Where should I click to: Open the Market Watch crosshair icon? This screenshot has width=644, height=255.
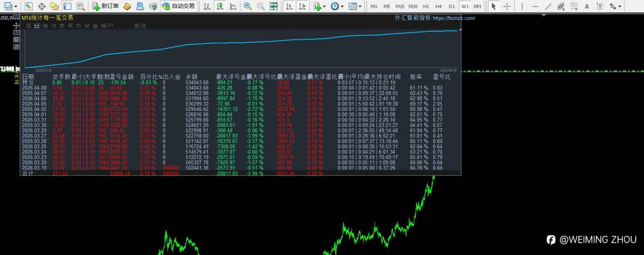coord(42,6)
